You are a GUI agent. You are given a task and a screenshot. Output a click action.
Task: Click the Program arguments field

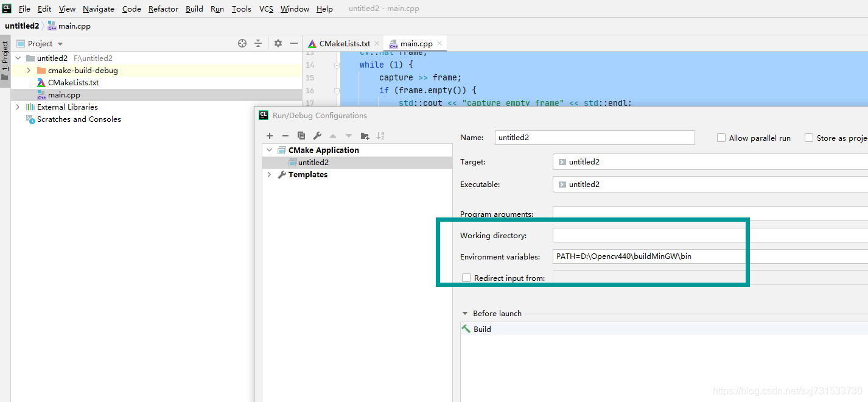710,214
